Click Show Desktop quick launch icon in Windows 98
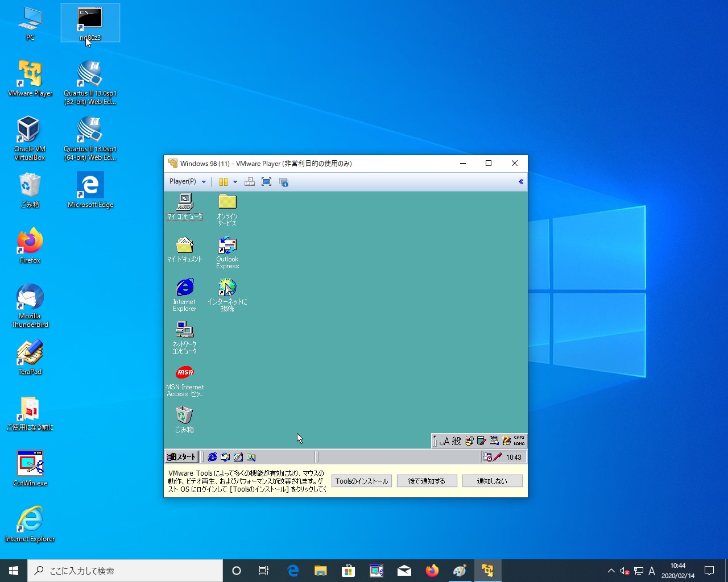The height and width of the screenshot is (582, 728). (x=238, y=457)
